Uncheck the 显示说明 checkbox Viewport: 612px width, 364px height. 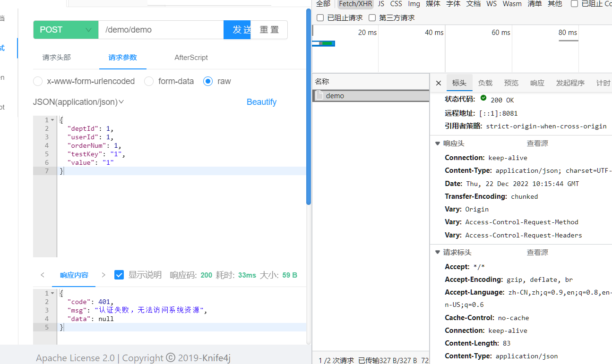119,275
